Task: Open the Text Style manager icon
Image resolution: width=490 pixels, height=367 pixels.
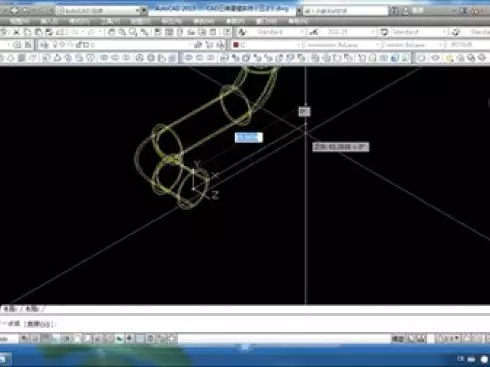Action: [242, 32]
